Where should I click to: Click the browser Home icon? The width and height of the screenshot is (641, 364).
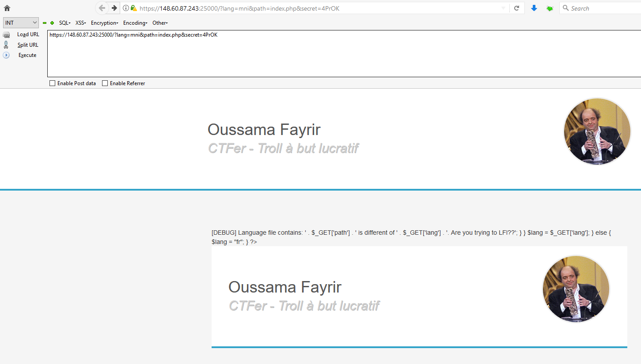tap(7, 8)
